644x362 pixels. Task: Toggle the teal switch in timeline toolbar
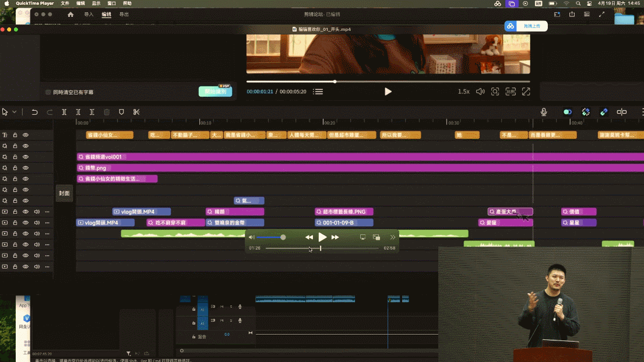[x=567, y=112]
